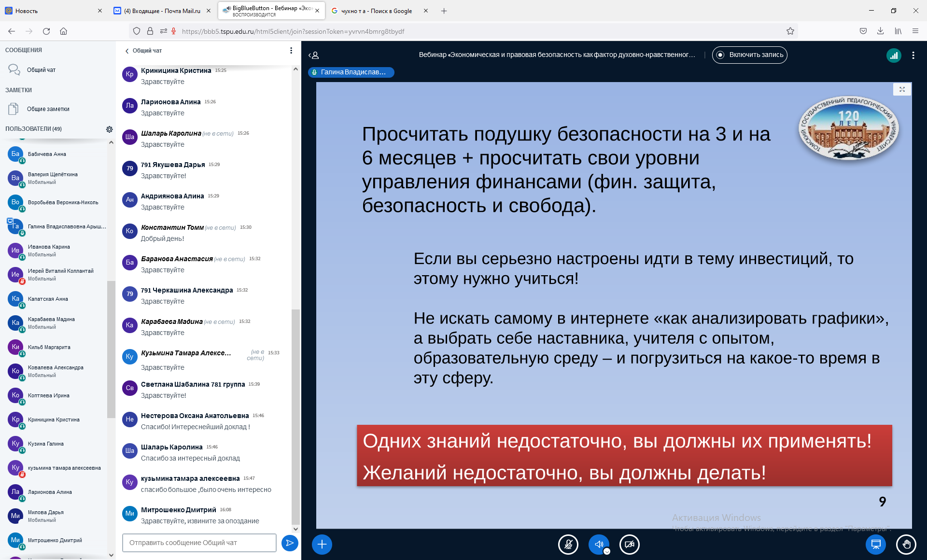Go back in browser history
The height and width of the screenshot is (560, 927).
(12, 31)
